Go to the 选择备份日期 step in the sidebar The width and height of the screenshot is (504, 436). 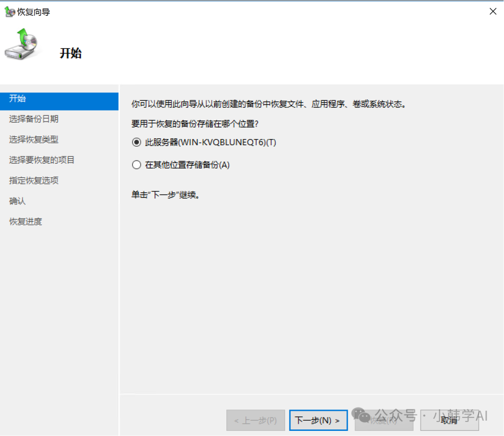point(34,119)
